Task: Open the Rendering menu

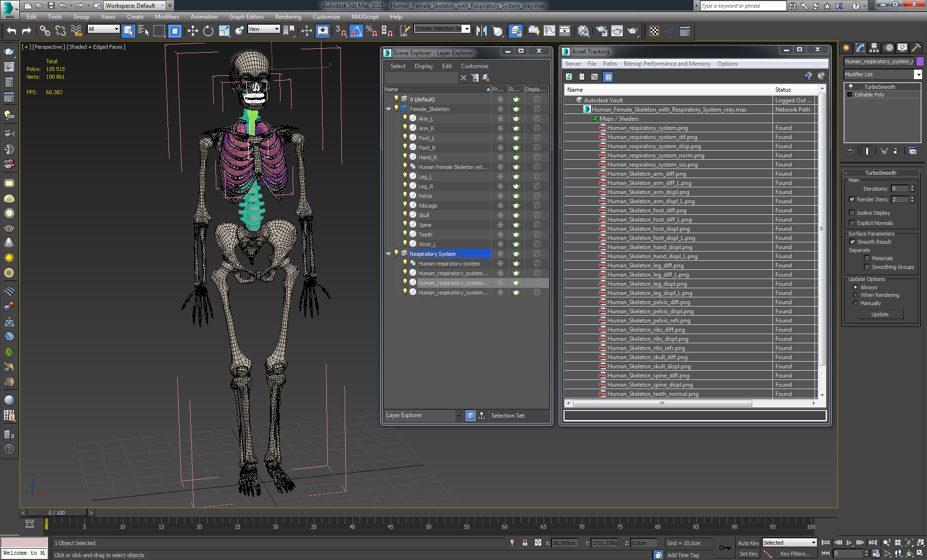Action: pyautogui.click(x=288, y=17)
